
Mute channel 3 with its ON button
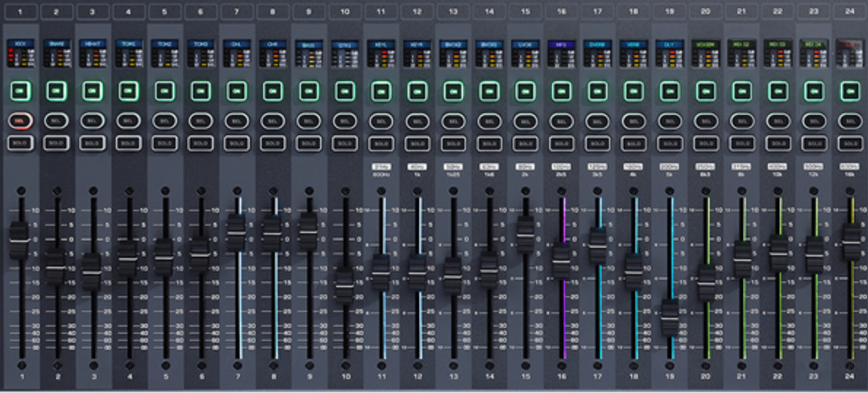coord(92,91)
